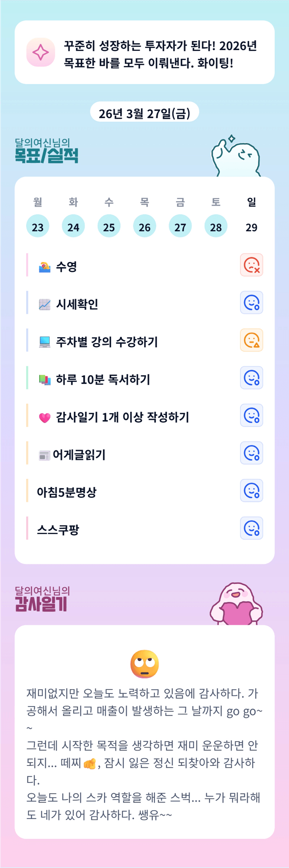The image size is (289, 868).
Task: Click the smiley status for 스스쿠팡
Action: (x=251, y=528)
